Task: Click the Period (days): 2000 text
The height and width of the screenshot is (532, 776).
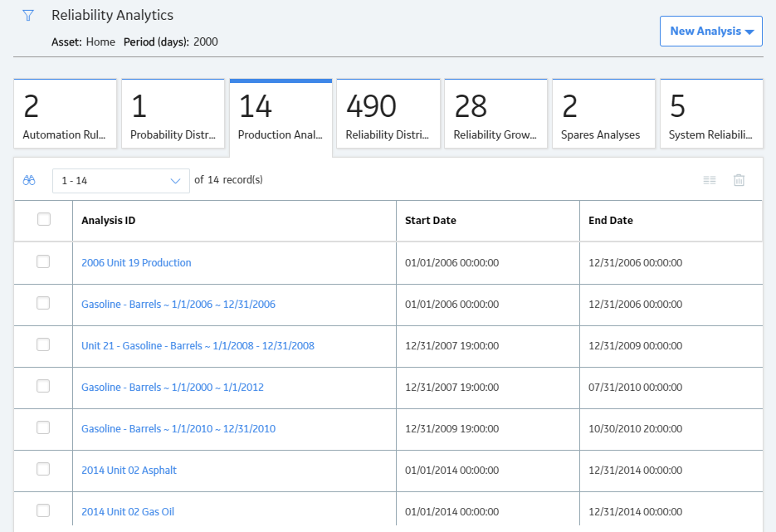Action: (x=171, y=42)
